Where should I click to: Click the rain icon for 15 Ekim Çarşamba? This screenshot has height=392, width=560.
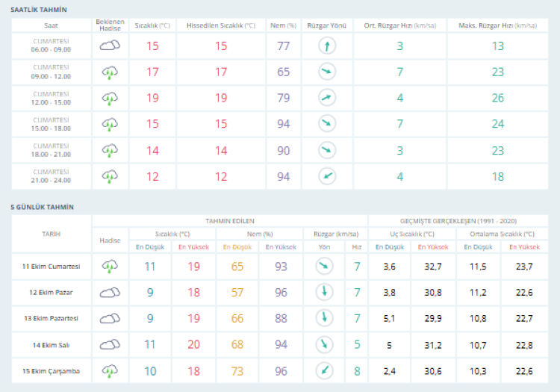coord(111,370)
